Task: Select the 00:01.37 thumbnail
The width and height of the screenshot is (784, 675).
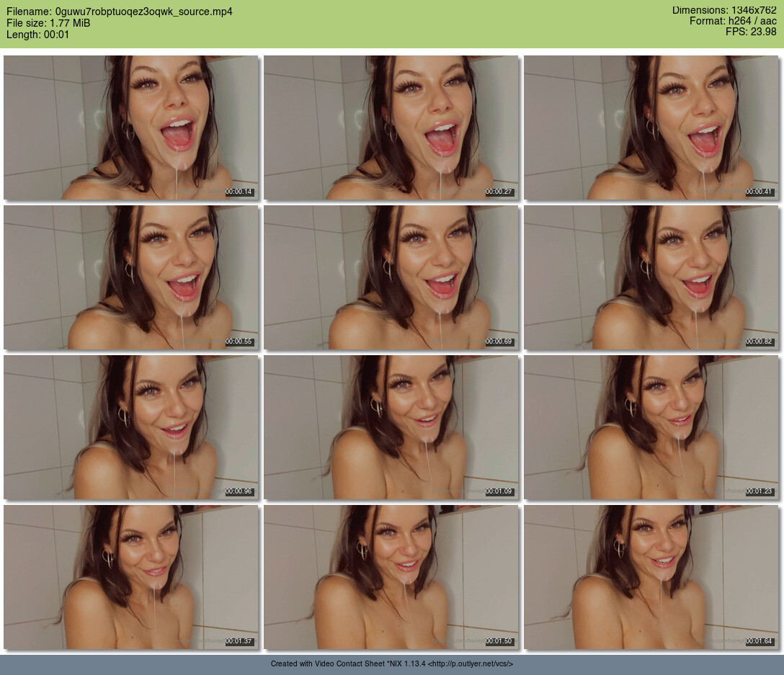Action: 130,577
